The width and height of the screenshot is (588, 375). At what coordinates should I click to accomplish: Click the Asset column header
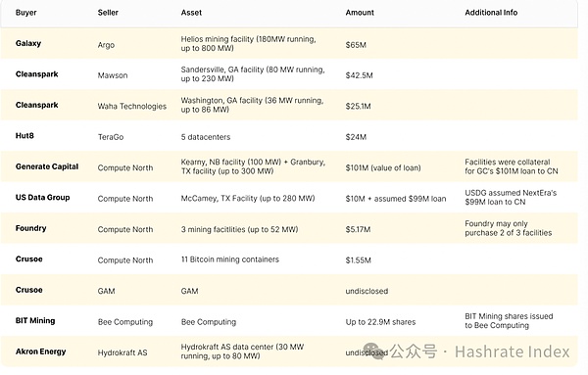(191, 13)
